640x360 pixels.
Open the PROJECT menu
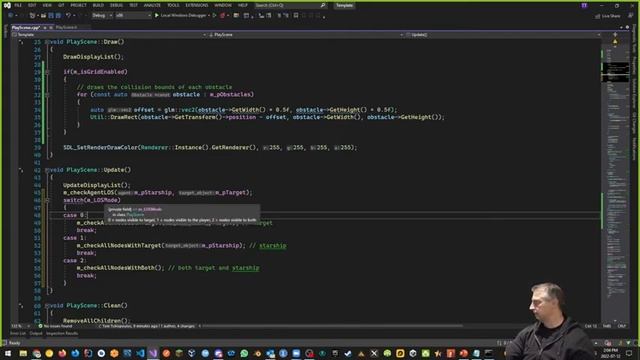pos(78,5)
